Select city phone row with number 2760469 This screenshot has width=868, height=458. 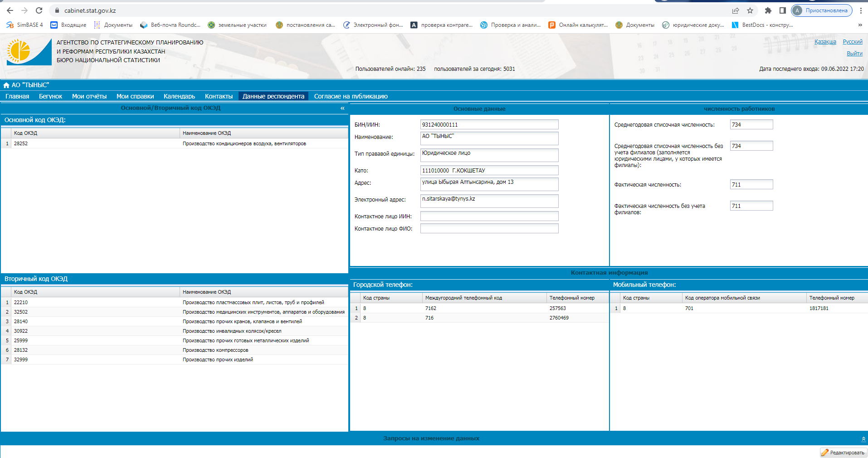coord(480,318)
